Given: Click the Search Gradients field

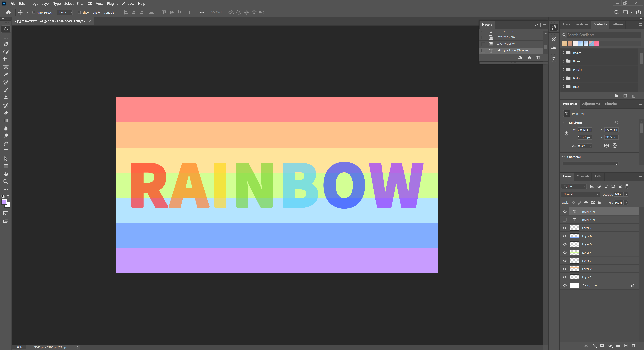Looking at the screenshot, I should [603, 35].
